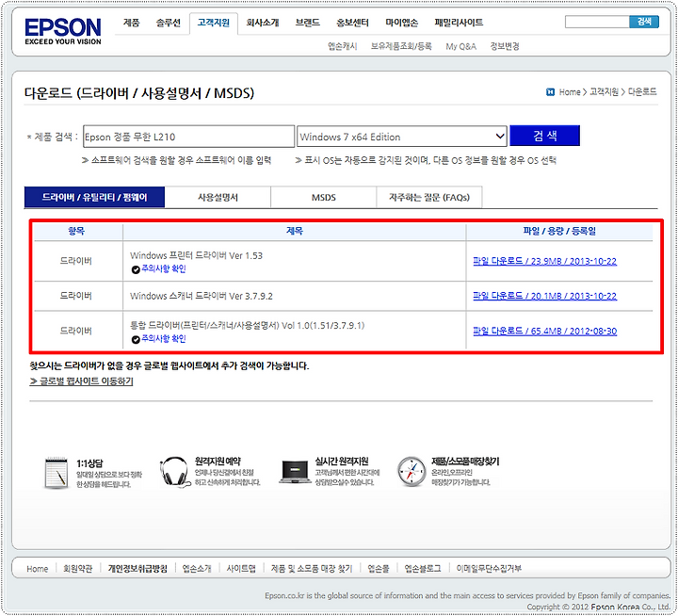The width and height of the screenshot is (678, 616).
Task: Switch to the 자주하는 질문 (FAQs) tab
Action: [x=429, y=197]
